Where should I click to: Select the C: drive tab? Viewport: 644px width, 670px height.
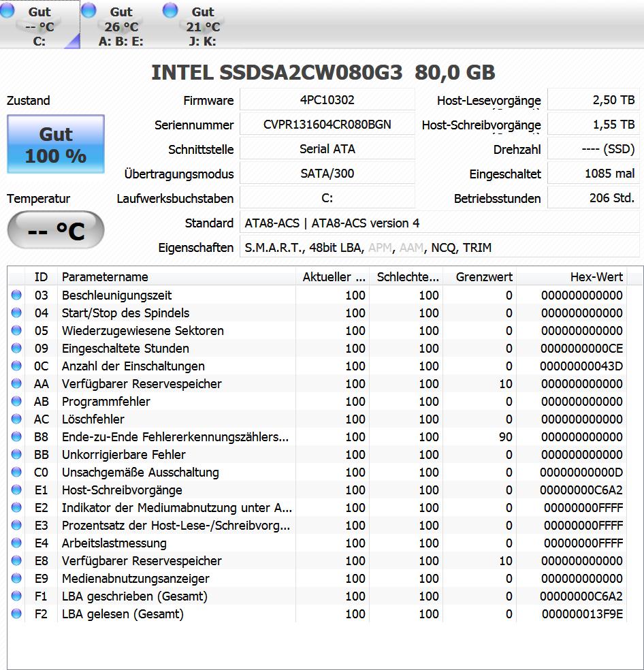click(39, 25)
